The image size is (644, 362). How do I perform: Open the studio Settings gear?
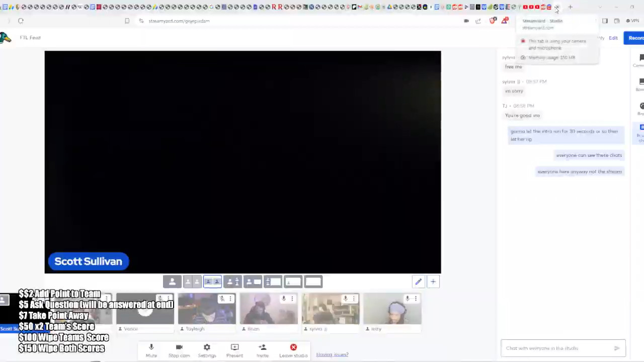tap(207, 350)
